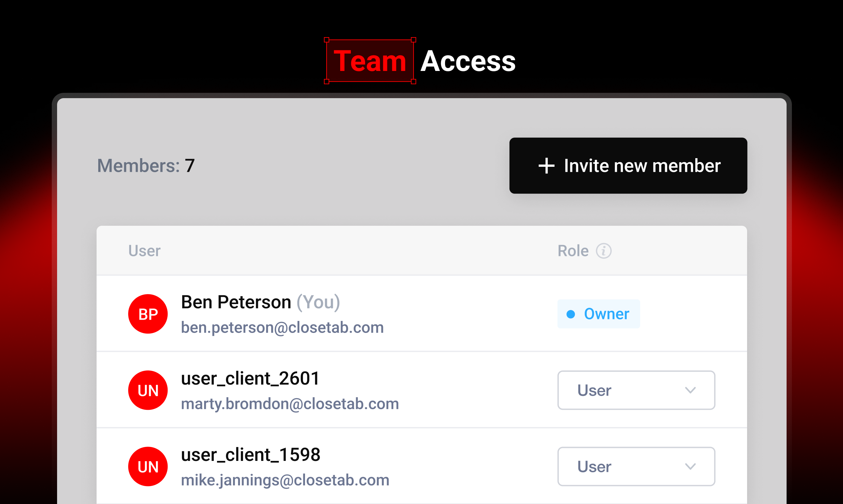Click the avatar for user_client_2601
This screenshot has width=843, height=504.
click(x=148, y=390)
